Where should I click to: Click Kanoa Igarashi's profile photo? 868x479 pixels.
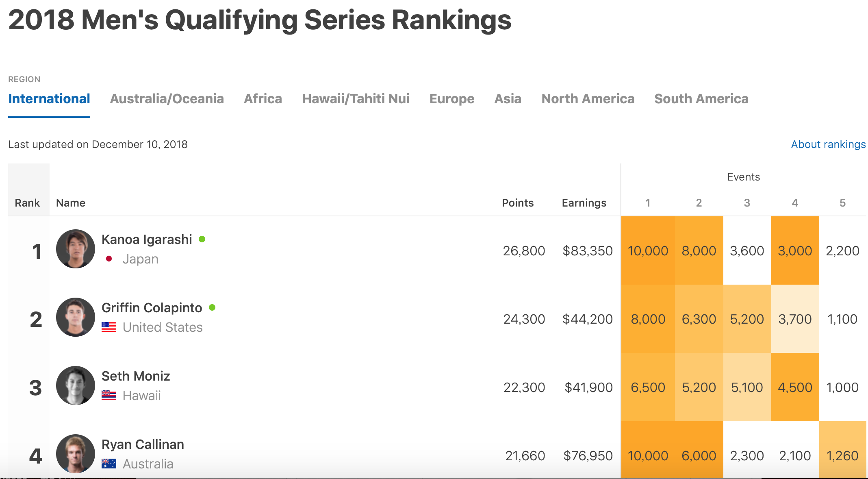76,249
